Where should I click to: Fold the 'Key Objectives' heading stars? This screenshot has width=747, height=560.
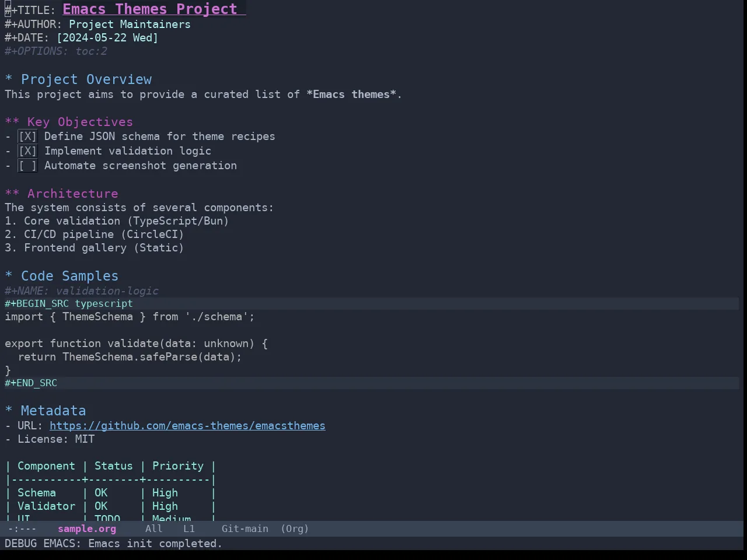(x=12, y=122)
